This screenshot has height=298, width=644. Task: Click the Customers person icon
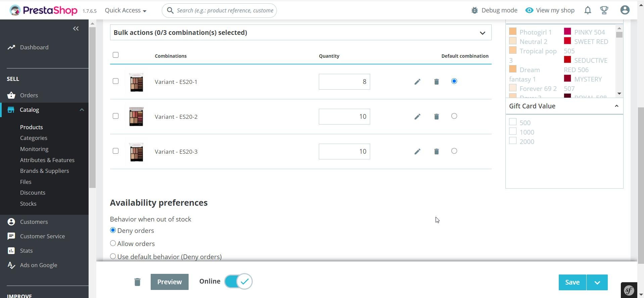[x=11, y=222]
